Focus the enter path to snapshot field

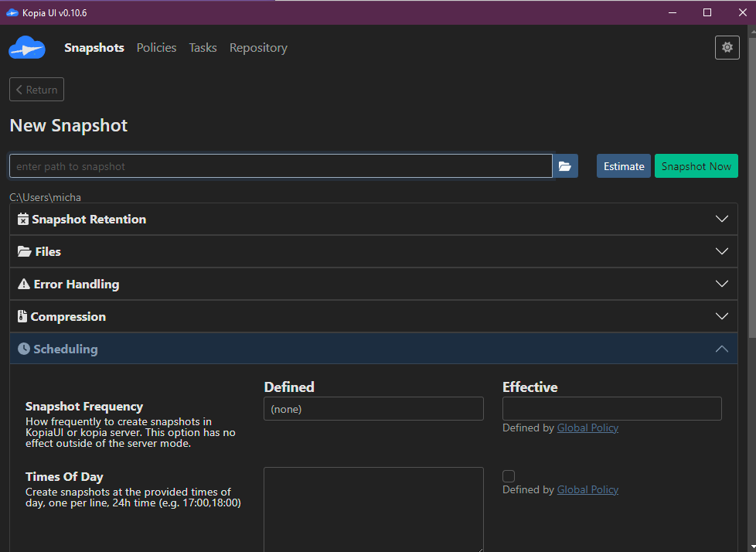pyautogui.click(x=281, y=166)
